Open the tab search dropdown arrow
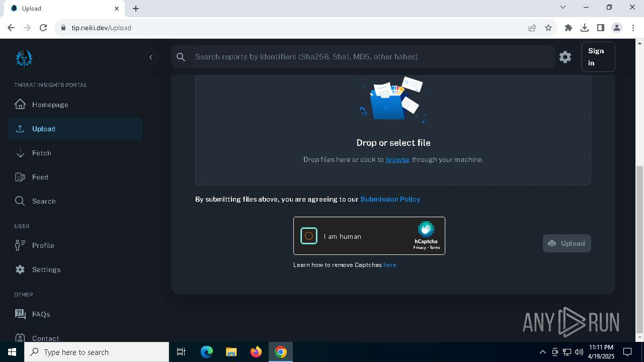This screenshot has height=362, width=644. coord(563,7)
